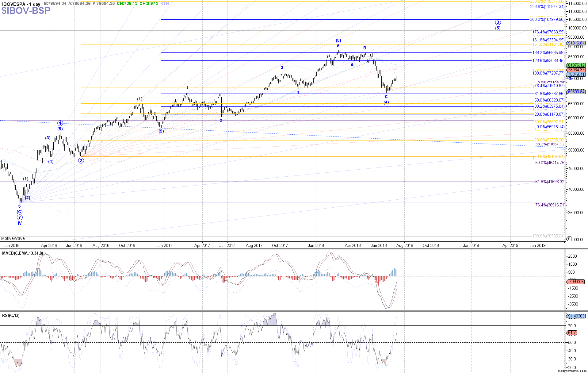Click 'Jan-2018' on the time axis

click(x=316, y=245)
